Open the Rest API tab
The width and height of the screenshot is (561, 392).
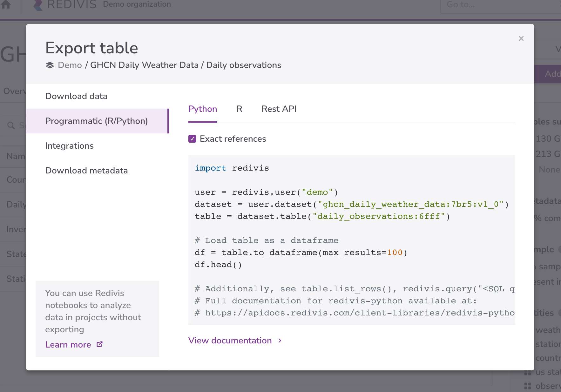[x=279, y=109]
